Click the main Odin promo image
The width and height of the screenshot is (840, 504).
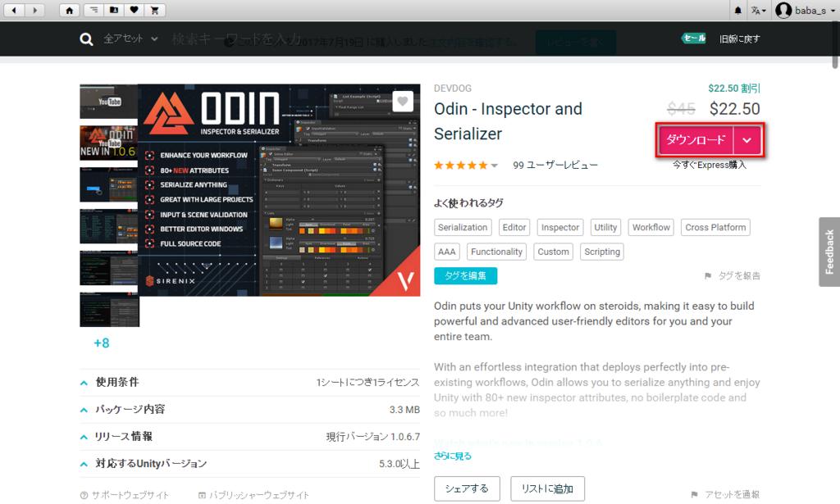pos(279,190)
